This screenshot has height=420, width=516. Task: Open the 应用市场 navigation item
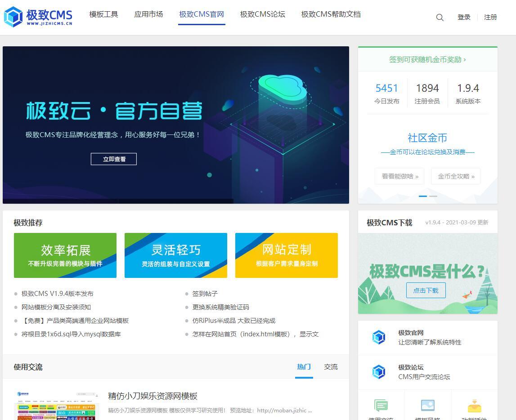(x=148, y=14)
